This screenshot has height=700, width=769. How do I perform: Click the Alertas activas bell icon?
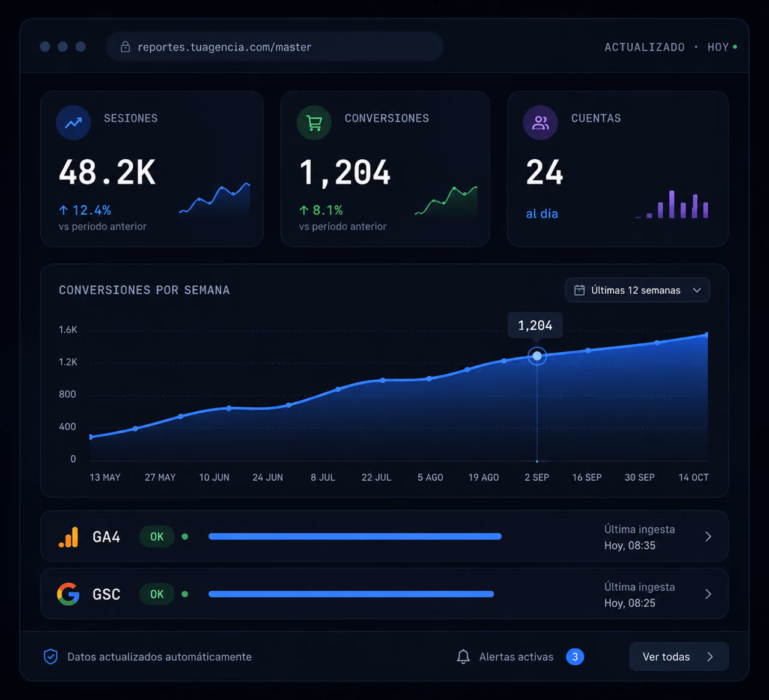tap(463, 657)
